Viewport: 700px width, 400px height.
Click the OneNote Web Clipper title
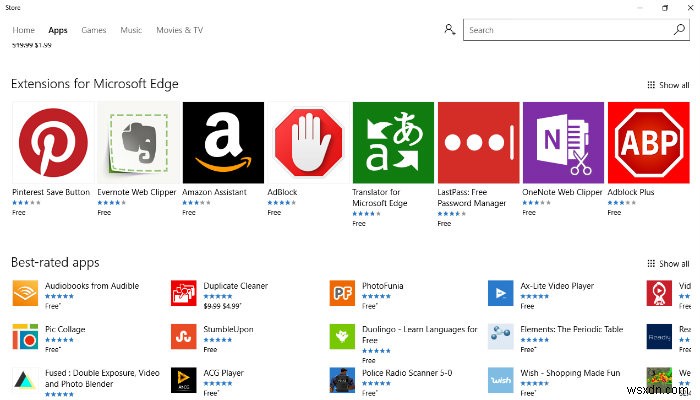click(x=562, y=192)
